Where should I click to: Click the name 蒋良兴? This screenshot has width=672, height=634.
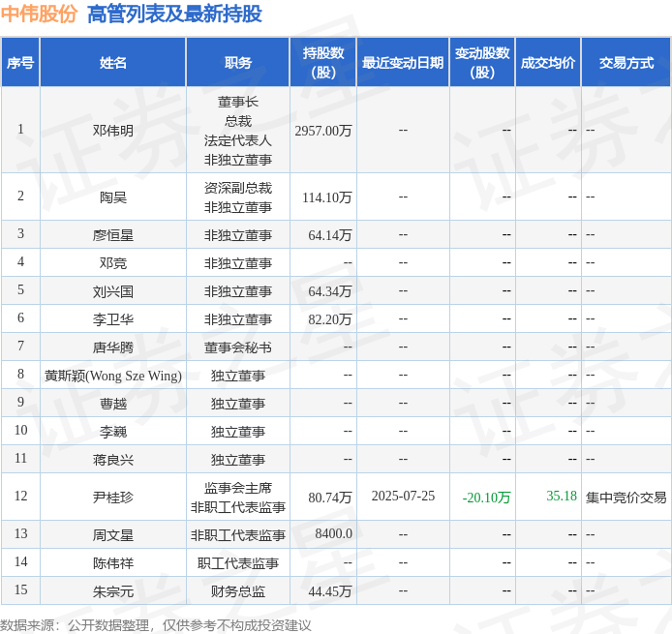coord(113,460)
